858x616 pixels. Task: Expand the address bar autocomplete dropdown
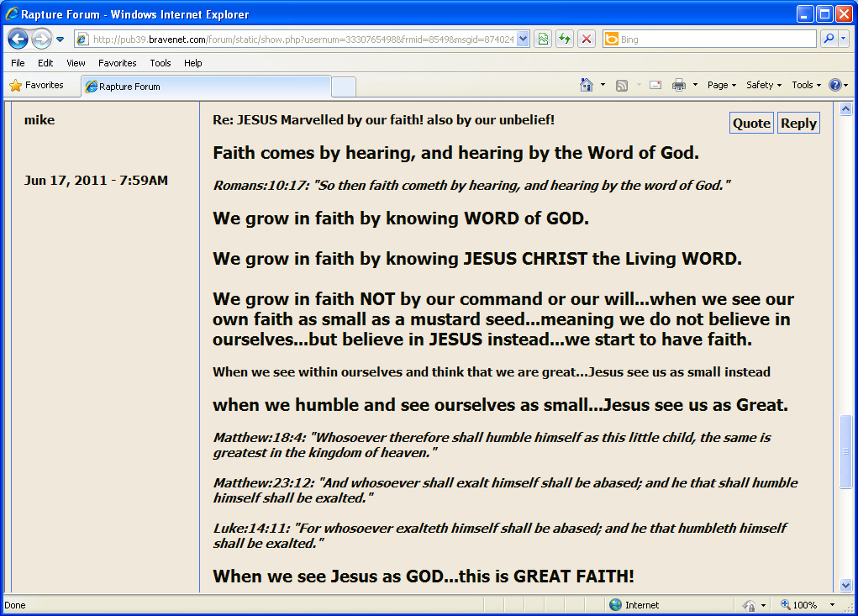pyautogui.click(x=523, y=39)
